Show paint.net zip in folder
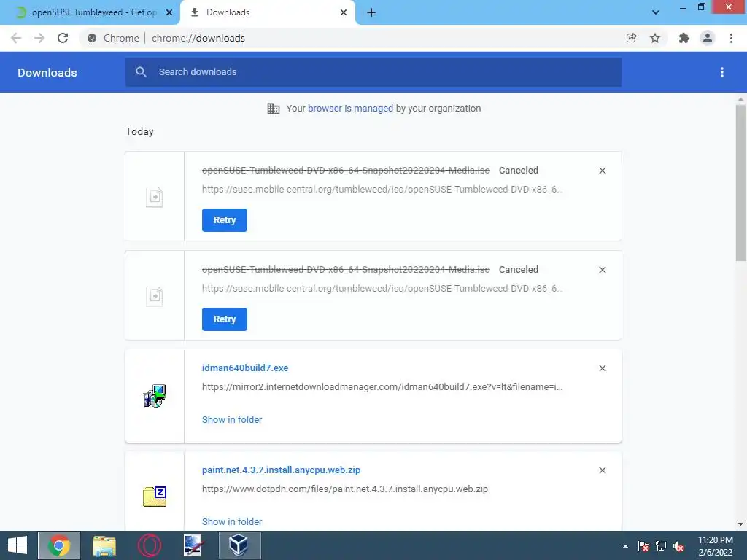747x560 pixels. click(232, 521)
